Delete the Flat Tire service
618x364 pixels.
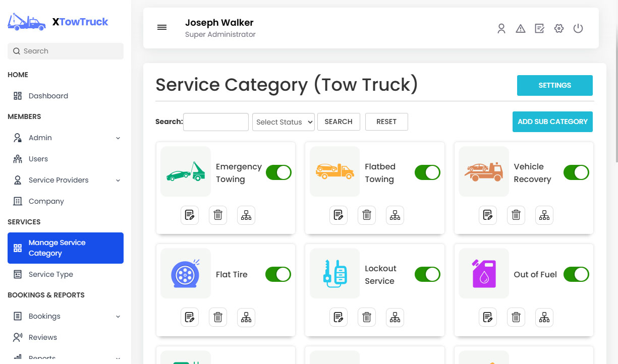pyautogui.click(x=218, y=317)
